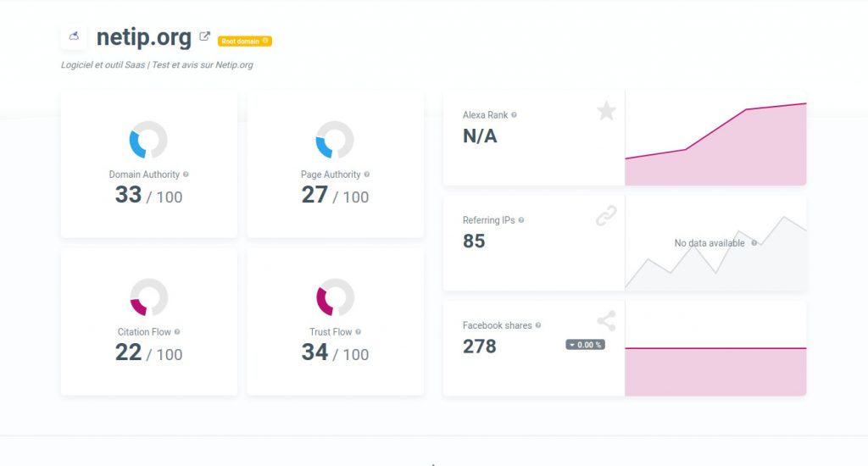Click the Citation Flow score 22
The width and height of the screenshot is (868, 466).
tap(129, 352)
